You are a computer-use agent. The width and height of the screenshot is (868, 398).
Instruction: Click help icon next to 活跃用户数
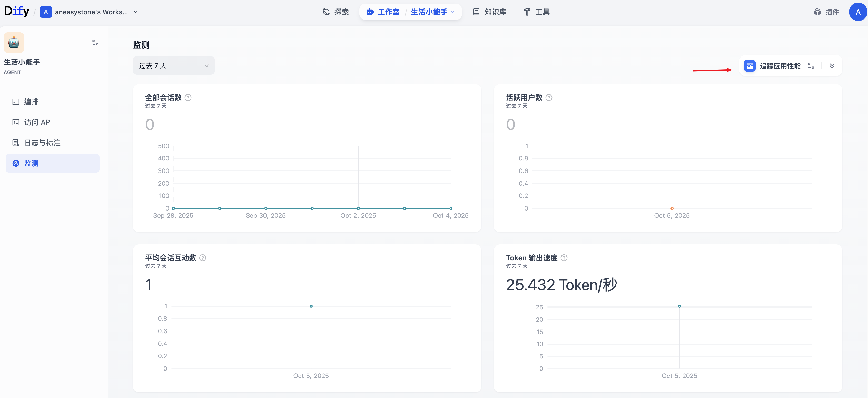click(x=549, y=98)
